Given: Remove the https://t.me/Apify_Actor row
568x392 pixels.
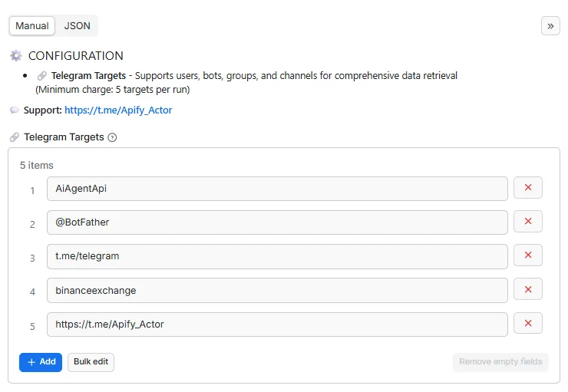Looking at the screenshot, I should [x=528, y=323].
